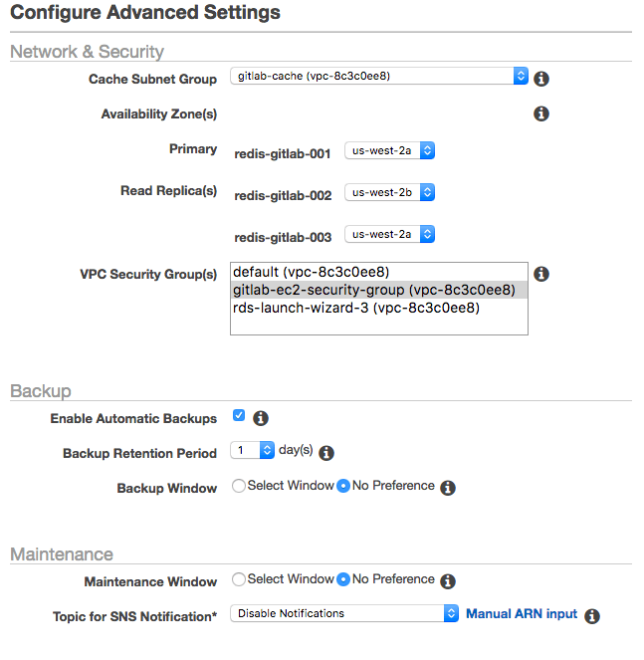Click info icon beside VPC Security Groups list
The width and height of the screenshot is (644, 660).
tap(541, 274)
